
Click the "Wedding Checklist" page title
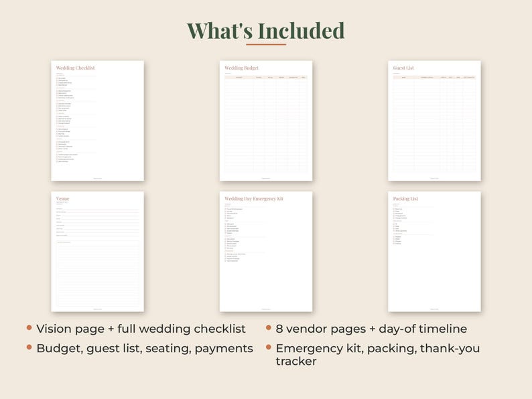point(75,68)
